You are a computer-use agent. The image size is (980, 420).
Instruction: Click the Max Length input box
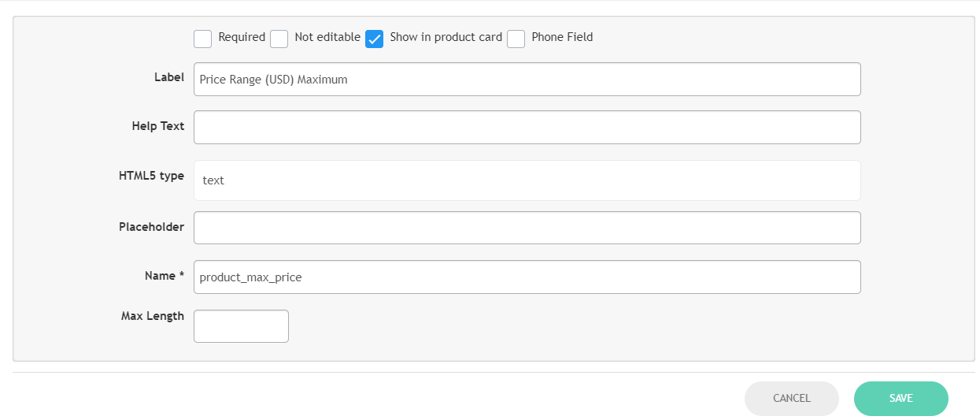(241, 326)
